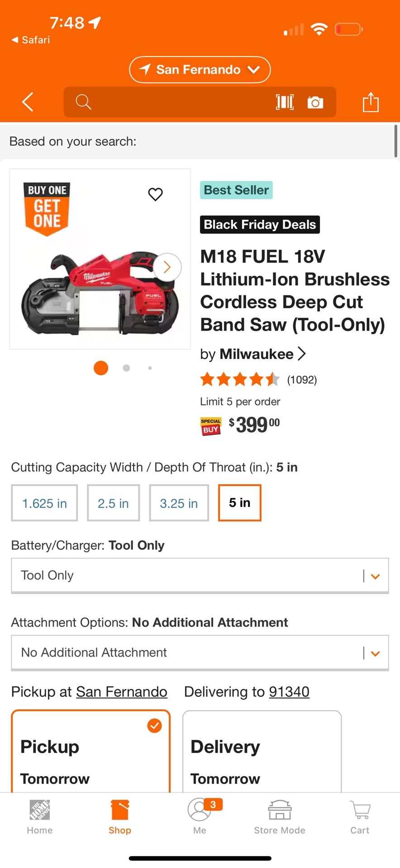Tap the share icon
The height and width of the screenshot is (868, 400).
tap(371, 102)
